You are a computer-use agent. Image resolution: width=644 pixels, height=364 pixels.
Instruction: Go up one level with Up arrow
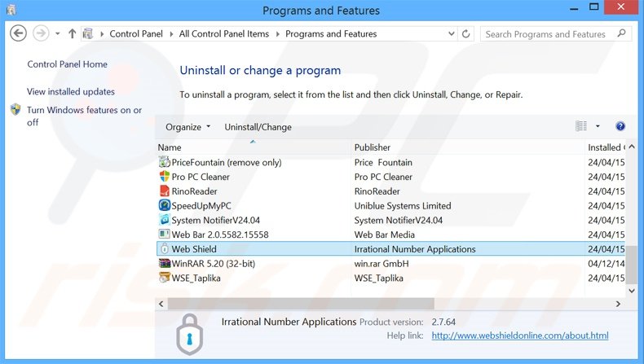coord(73,33)
